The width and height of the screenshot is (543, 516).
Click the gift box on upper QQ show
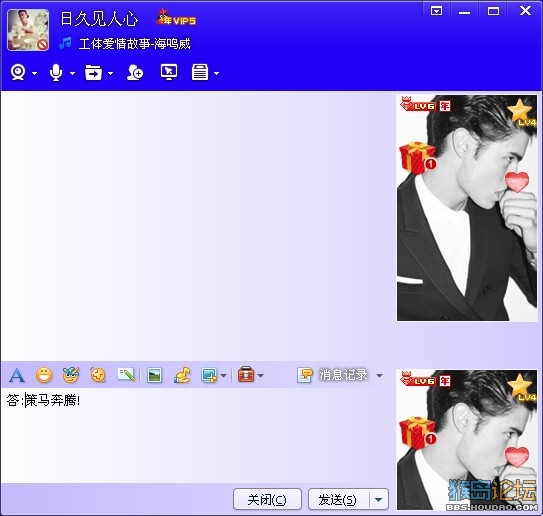[417, 157]
